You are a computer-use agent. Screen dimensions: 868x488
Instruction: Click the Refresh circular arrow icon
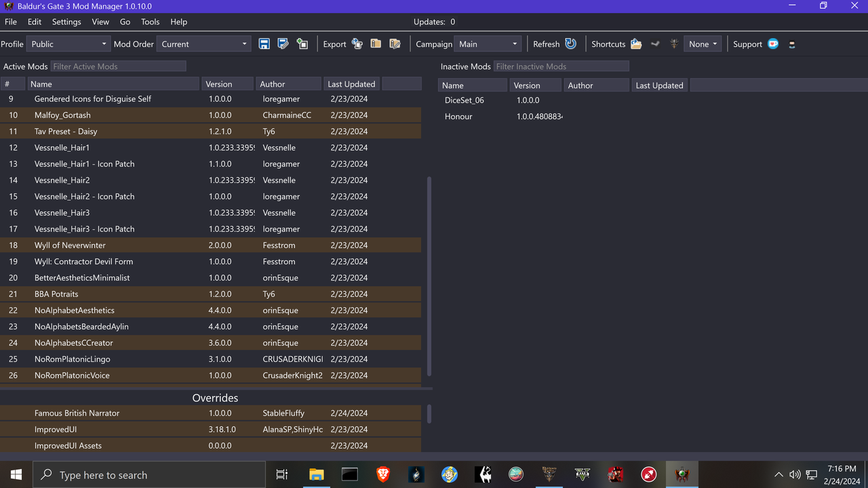tap(571, 44)
